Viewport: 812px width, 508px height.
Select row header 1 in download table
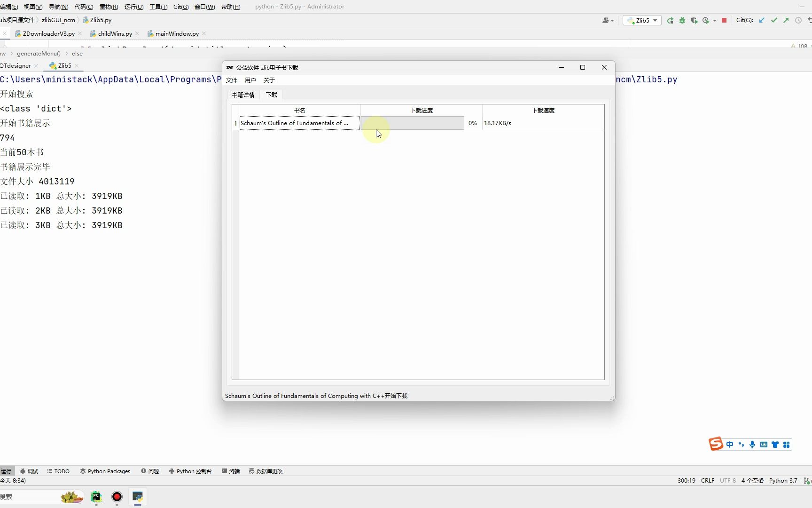[x=235, y=123]
